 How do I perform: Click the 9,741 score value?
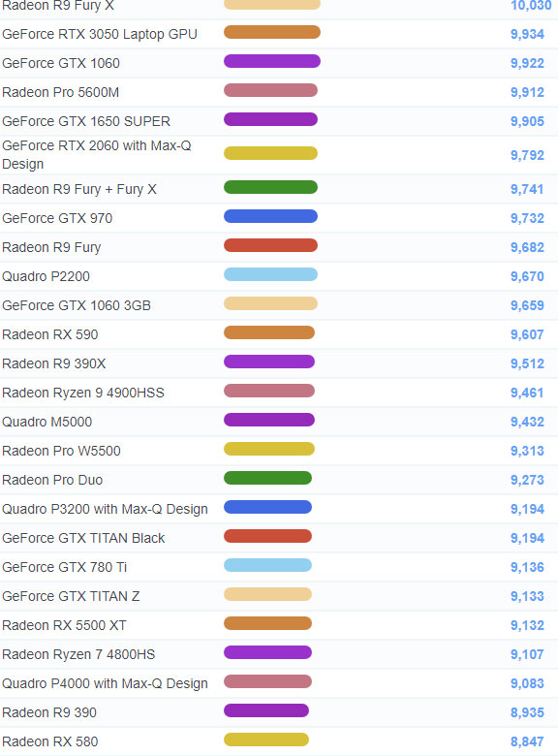(527, 189)
